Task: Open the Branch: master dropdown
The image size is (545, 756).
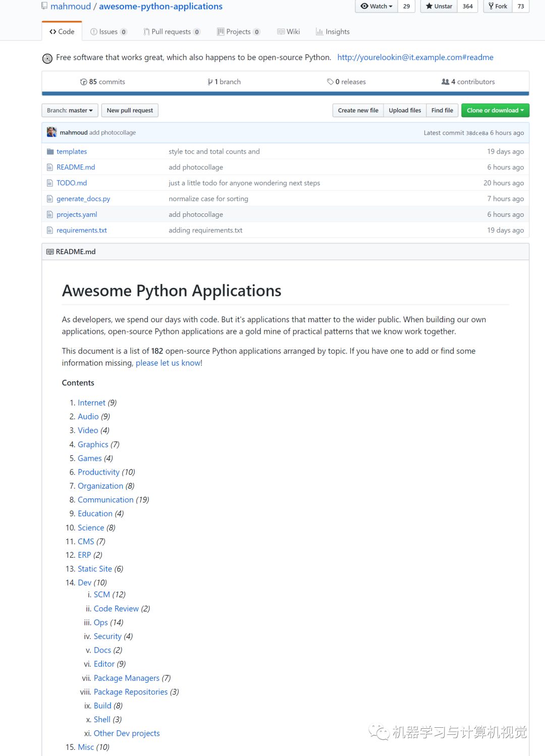Action: click(x=70, y=110)
